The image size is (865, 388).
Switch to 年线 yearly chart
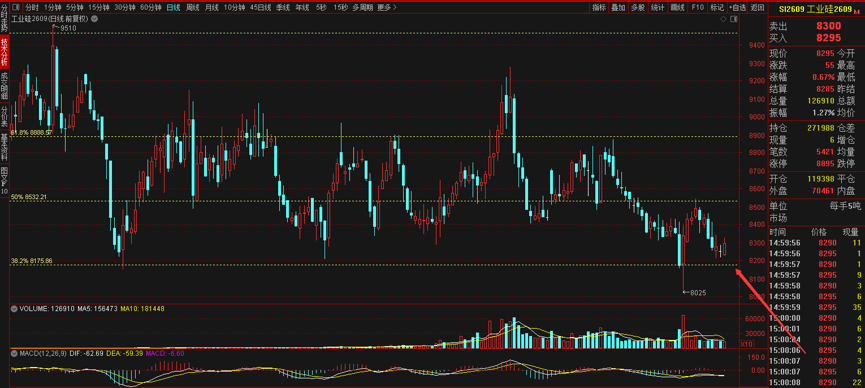point(302,8)
